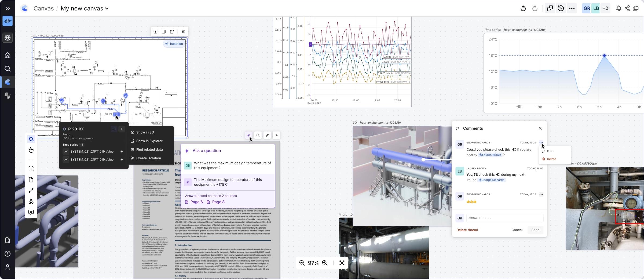Open the comments panel icon in top bar

coord(550,8)
